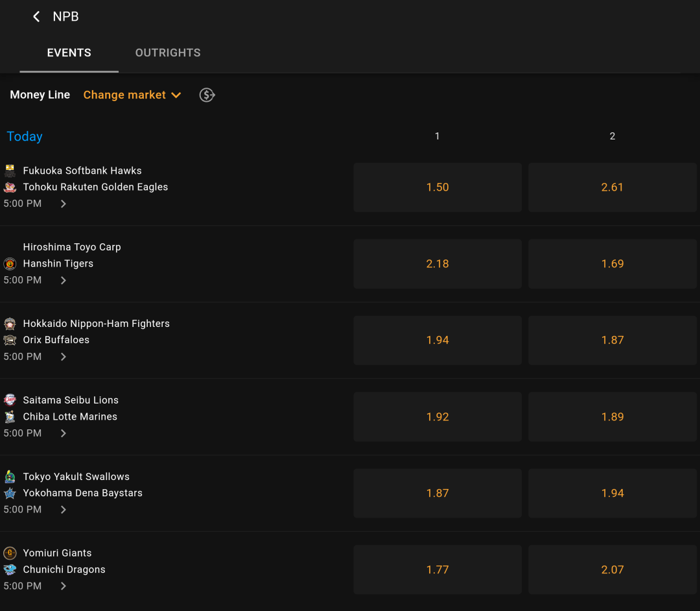
Task: Go back using the arrow beside NPB
Action: [x=36, y=16]
